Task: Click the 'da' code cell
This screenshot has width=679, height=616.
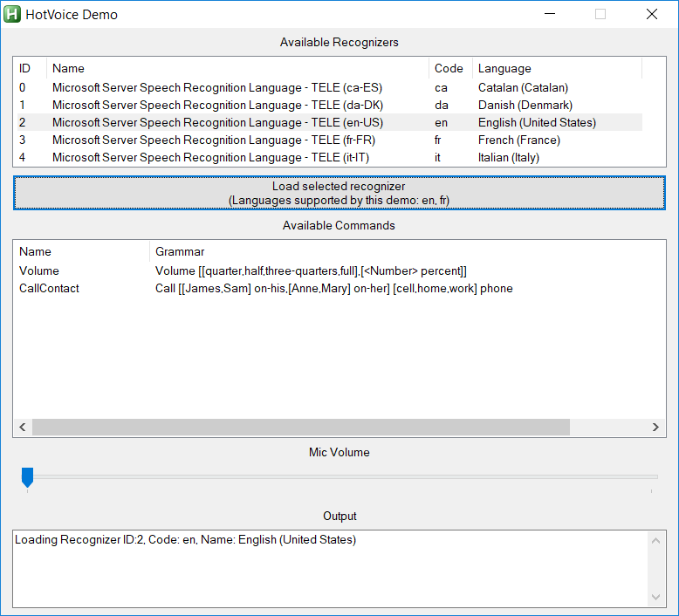Action: (442, 106)
